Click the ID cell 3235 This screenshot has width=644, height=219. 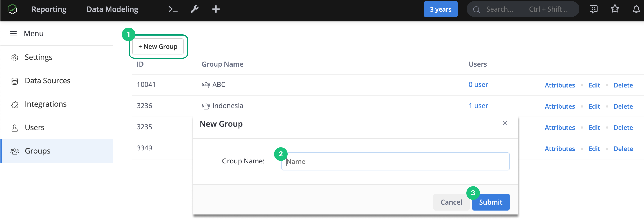[144, 127]
